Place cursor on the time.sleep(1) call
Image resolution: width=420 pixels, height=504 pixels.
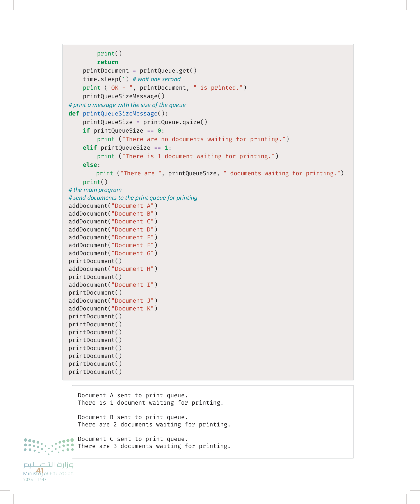106,79
